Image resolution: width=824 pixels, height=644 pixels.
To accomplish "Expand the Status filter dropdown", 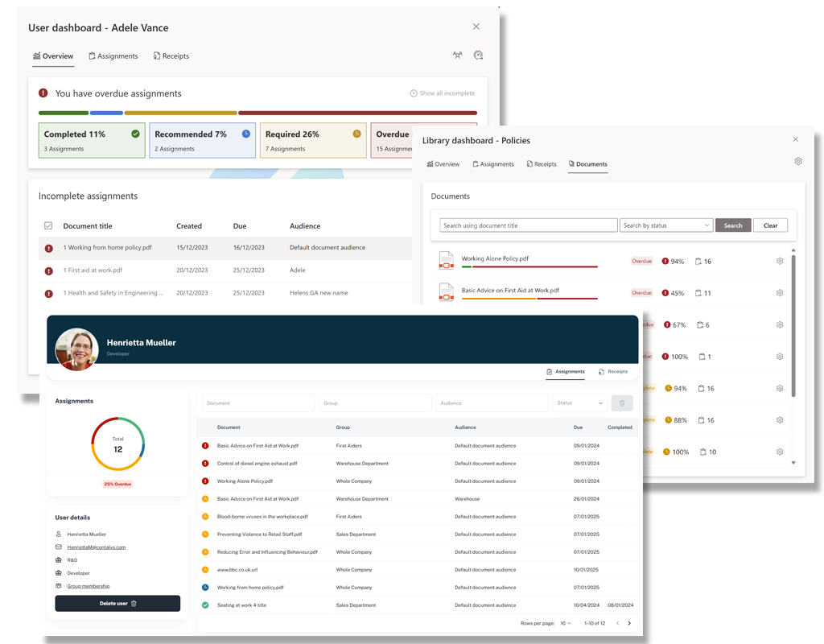I will (579, 403).
